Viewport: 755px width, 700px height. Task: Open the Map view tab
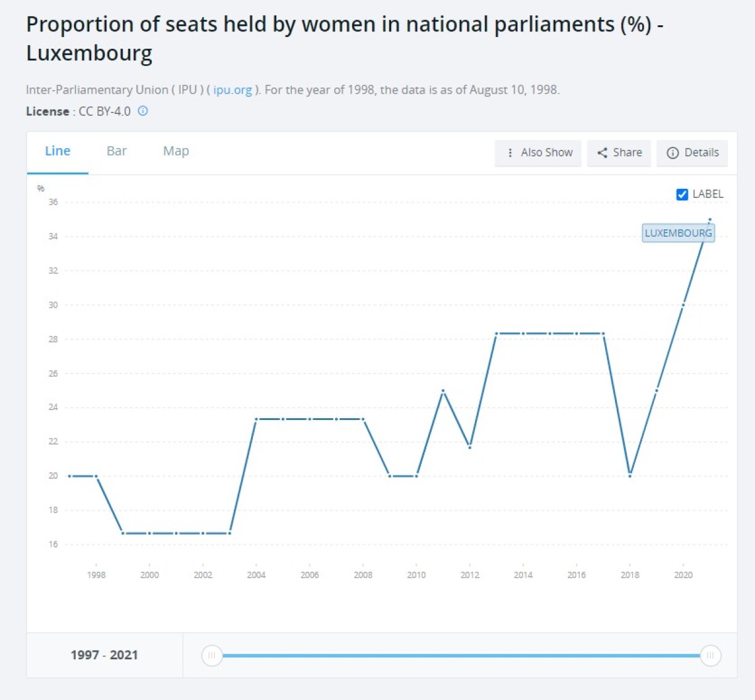(x=176, y=151)
